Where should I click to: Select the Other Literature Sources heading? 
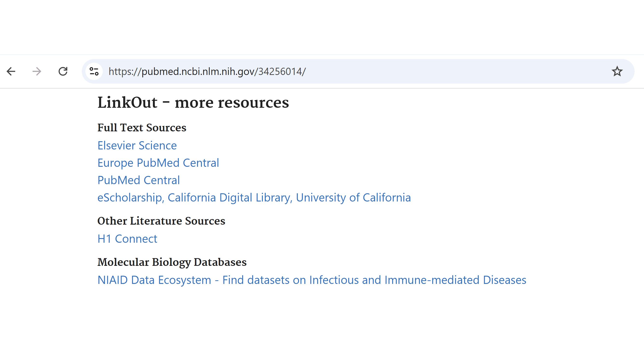pos(161,221)
